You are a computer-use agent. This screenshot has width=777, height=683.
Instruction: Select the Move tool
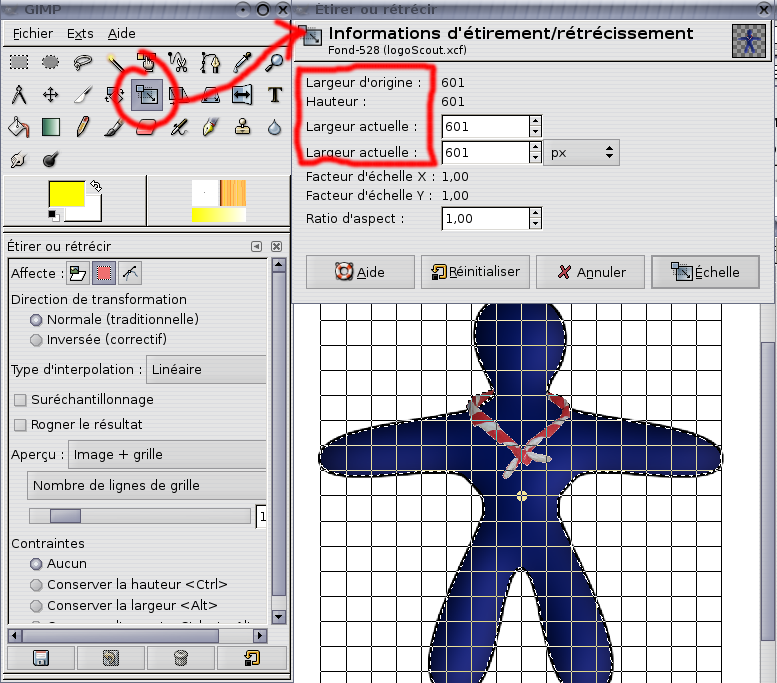click(x=50, y=95)
